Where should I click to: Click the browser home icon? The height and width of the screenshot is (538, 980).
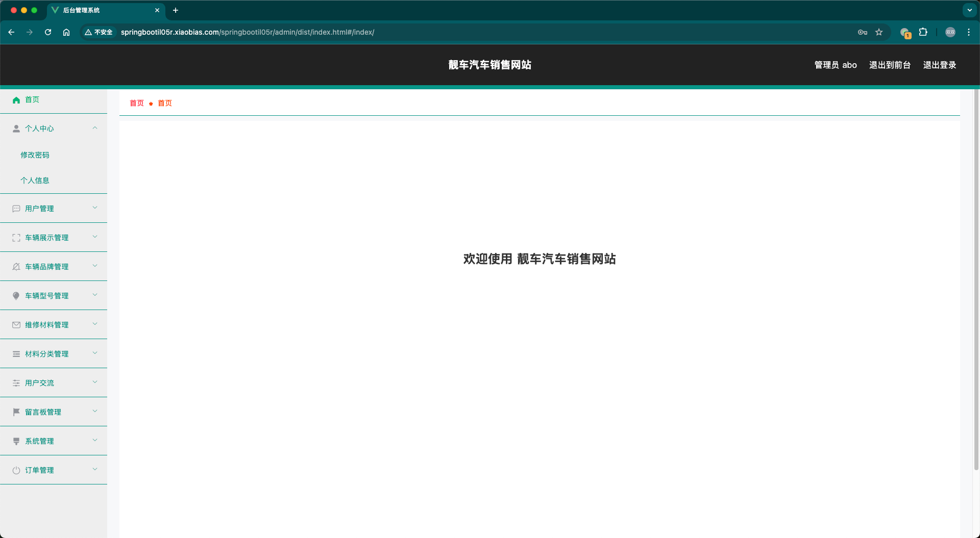tap(66, 32)
